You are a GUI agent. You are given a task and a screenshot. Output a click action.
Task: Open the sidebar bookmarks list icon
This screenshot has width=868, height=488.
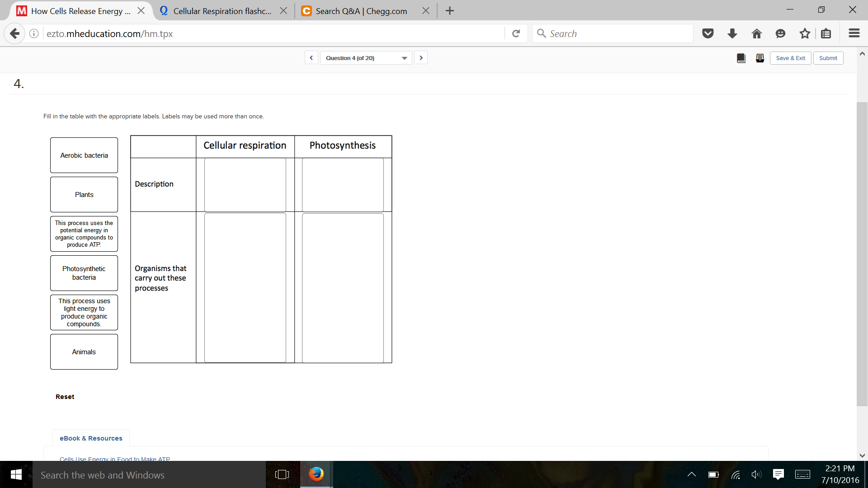pyautogui.click(x=826, y=33)
